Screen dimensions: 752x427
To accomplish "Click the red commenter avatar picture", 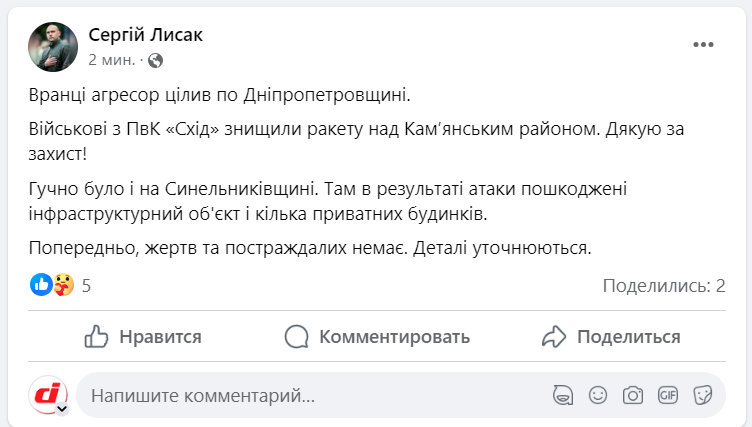I will tap(47, 395).
